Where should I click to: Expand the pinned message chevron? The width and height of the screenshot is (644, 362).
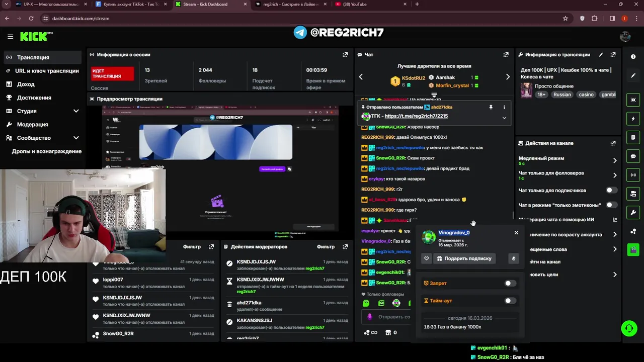pos(504,118)
